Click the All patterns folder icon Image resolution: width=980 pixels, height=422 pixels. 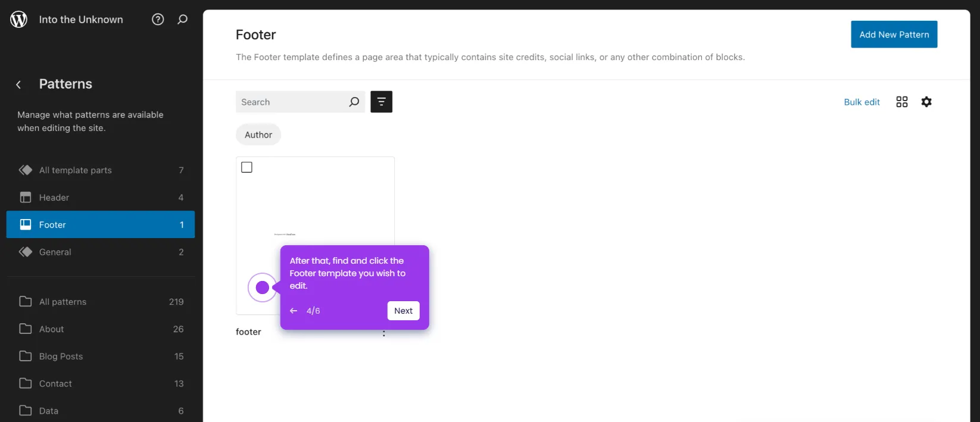point(26,301)
